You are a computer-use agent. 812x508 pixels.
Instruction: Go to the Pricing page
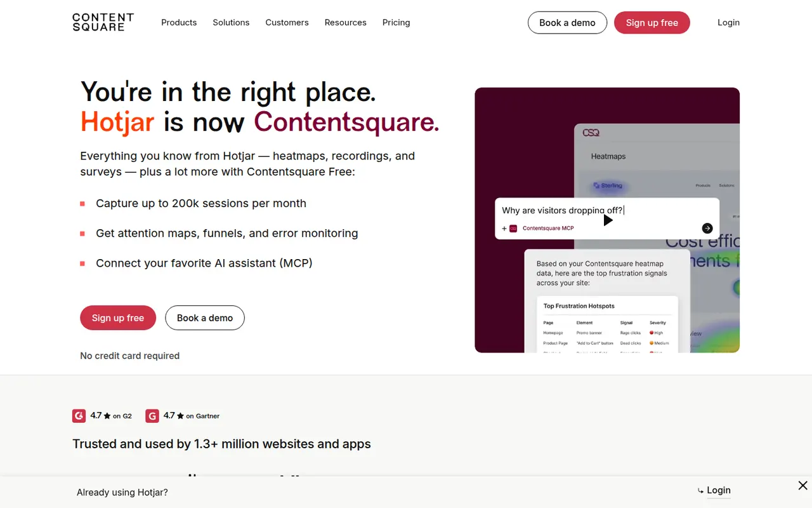396,22
